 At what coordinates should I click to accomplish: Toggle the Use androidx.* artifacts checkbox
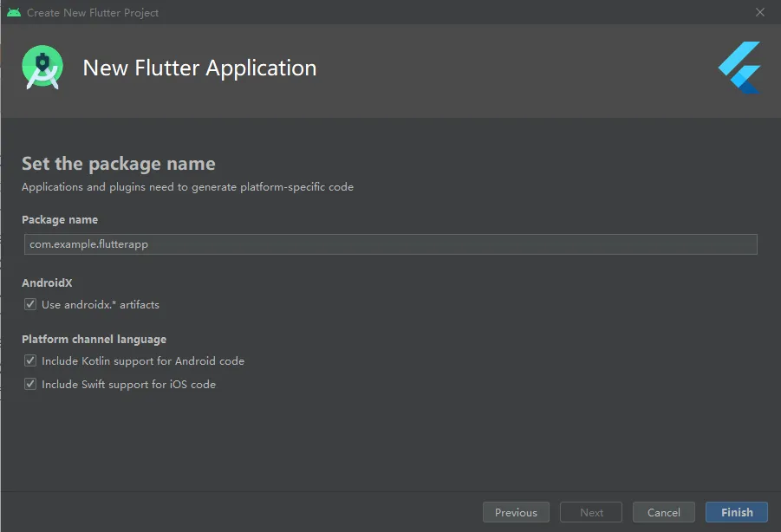(30, 305)
